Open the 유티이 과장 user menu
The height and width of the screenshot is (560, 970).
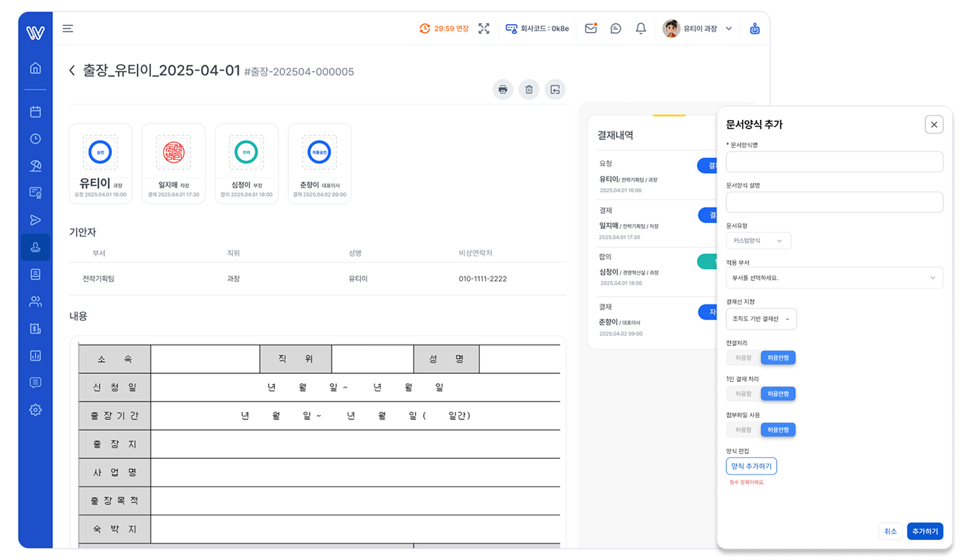698,29
